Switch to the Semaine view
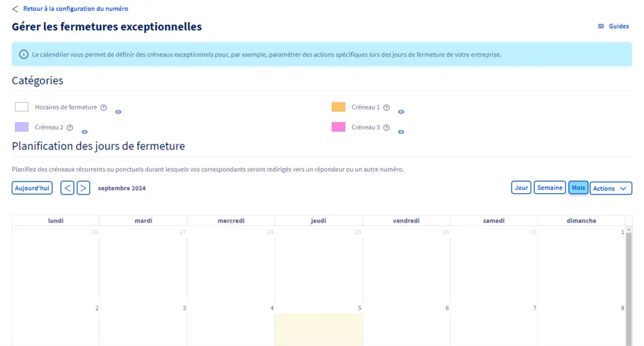This screenshot has height=346, width=644. [x=550, y=187]
